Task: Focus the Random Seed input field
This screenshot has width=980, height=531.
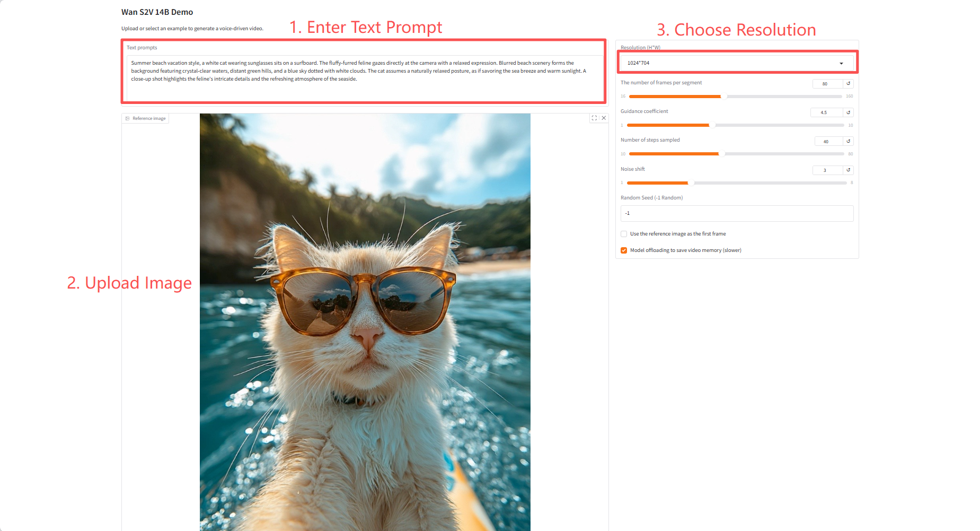Action: [737, 213]
